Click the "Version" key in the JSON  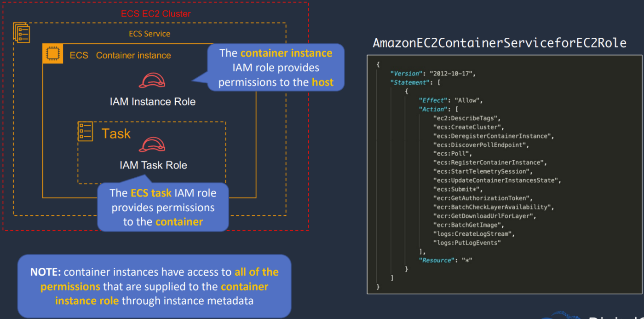click(405, 74)
